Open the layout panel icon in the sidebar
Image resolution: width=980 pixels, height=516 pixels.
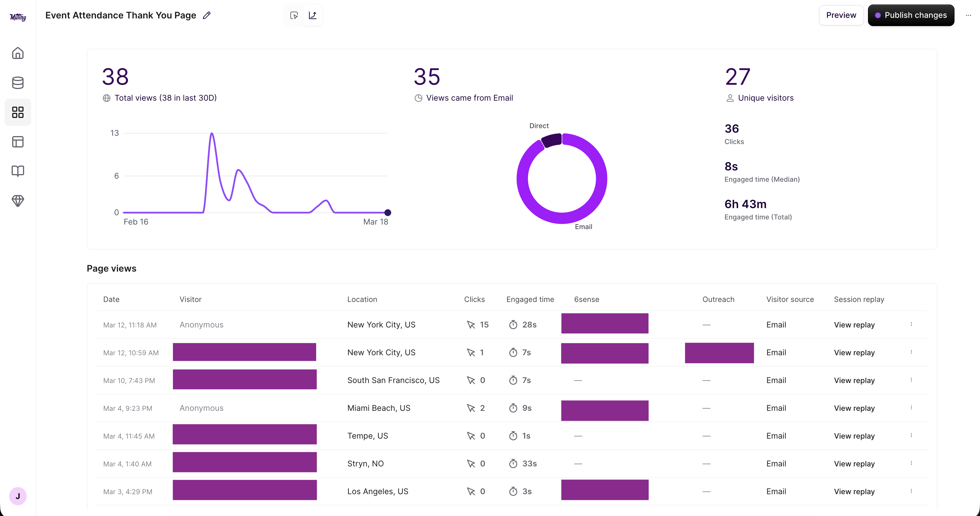click(x=18, y=142)
